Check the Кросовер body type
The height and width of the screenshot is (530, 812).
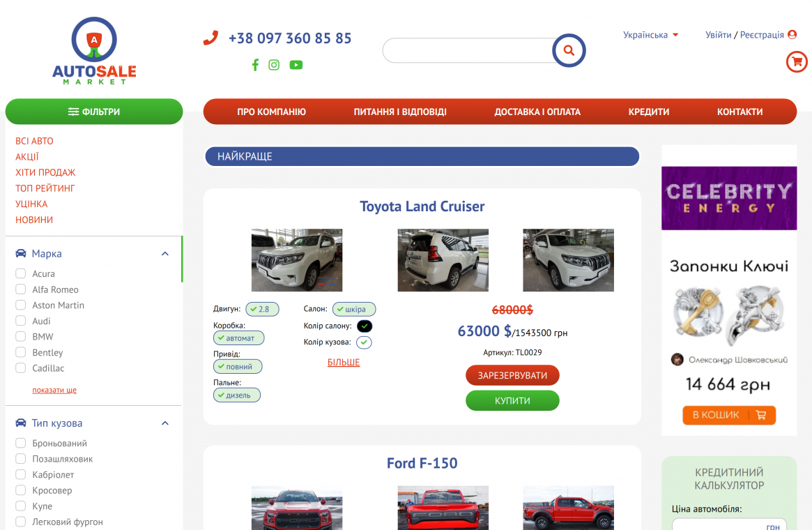click(x=21, y=490)
